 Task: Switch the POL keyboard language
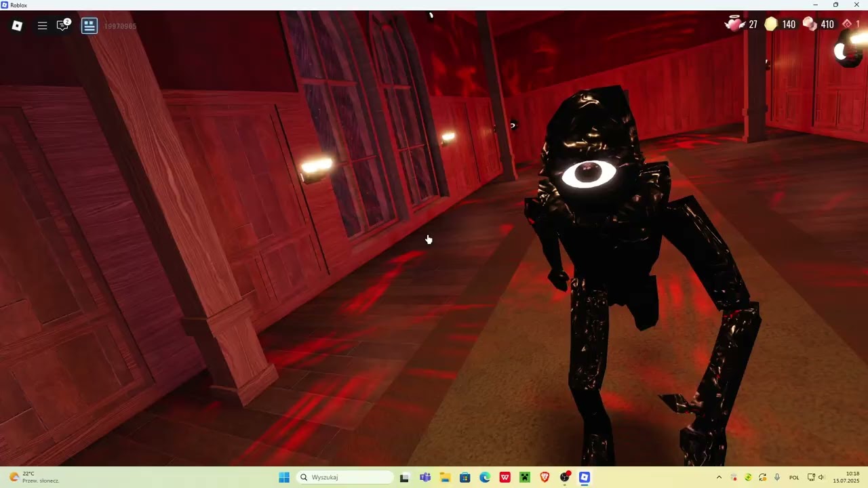794,477
